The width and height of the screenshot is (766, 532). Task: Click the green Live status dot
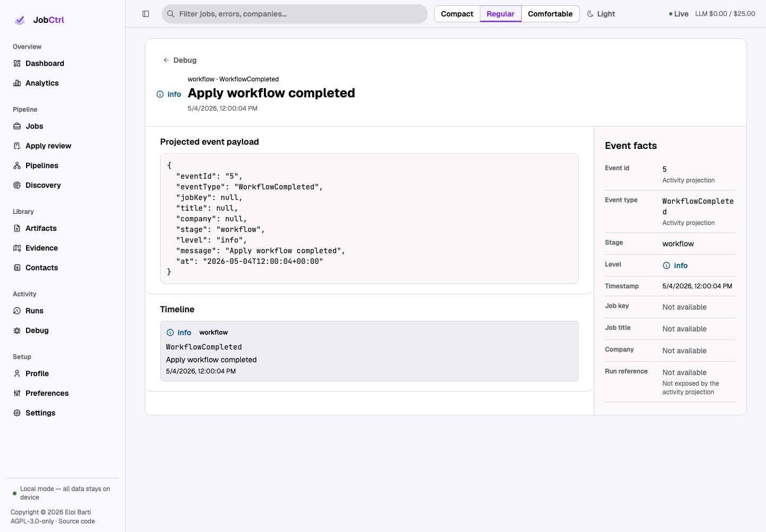pos(671,14)
